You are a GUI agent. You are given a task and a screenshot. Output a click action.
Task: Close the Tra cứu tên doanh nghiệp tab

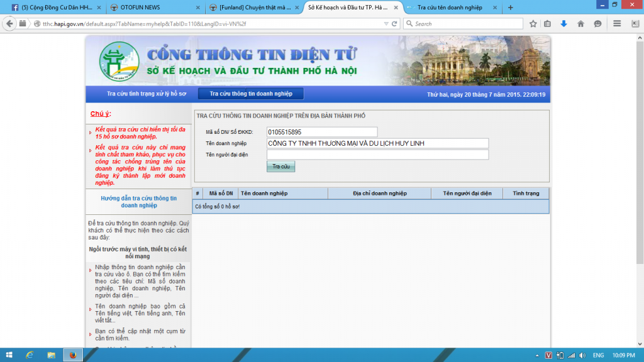tap(495, 8)
